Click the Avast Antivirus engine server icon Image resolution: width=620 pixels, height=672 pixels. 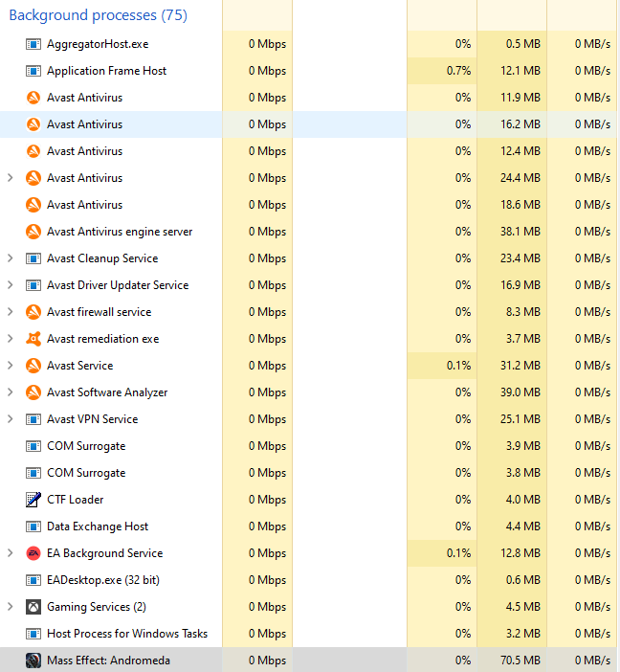pyautogui.click(x=33, y=232)
